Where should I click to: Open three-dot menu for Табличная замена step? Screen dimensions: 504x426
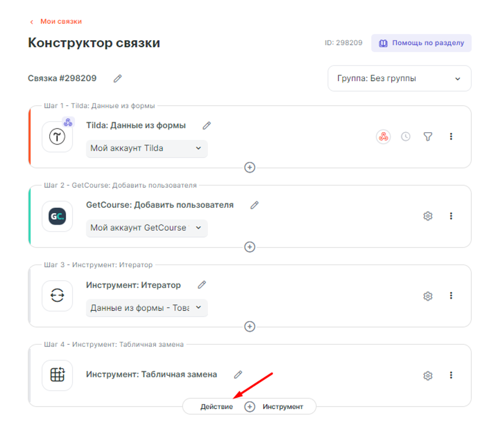point(451,375)
